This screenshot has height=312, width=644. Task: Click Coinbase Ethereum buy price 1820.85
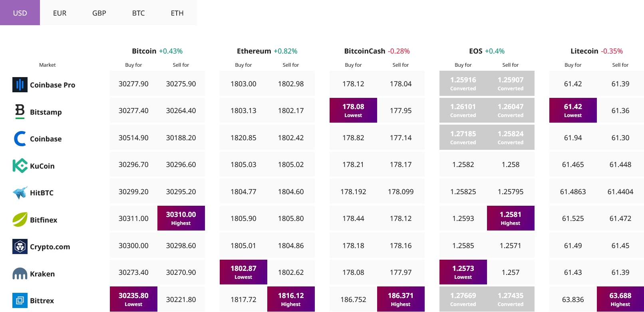click(243, 137)
